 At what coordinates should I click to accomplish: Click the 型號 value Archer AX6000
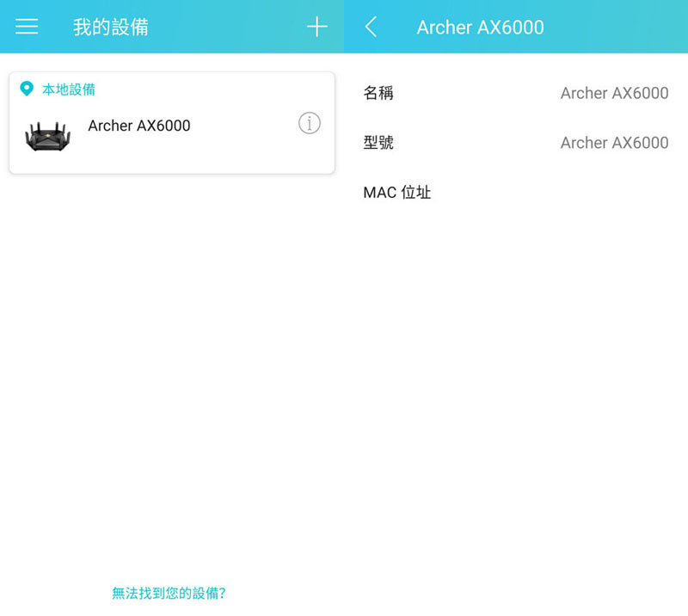[614, 143]
